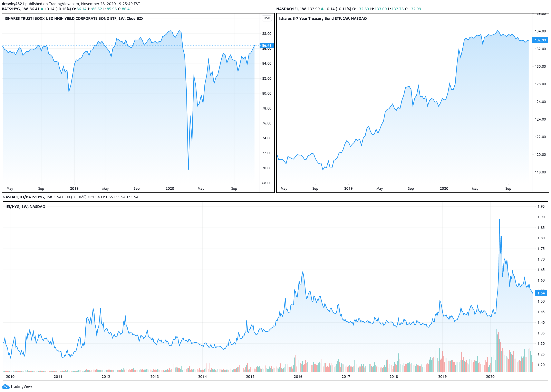This screenshot has width=551, height=392.
Task: Click the '72.00' price axis label on HYG chart
Action: (267, 153)
